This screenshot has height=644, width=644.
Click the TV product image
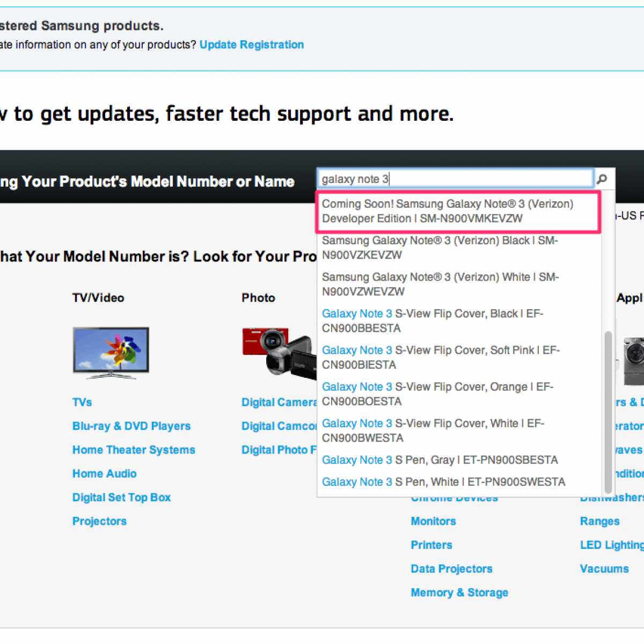tap(111, 352)
